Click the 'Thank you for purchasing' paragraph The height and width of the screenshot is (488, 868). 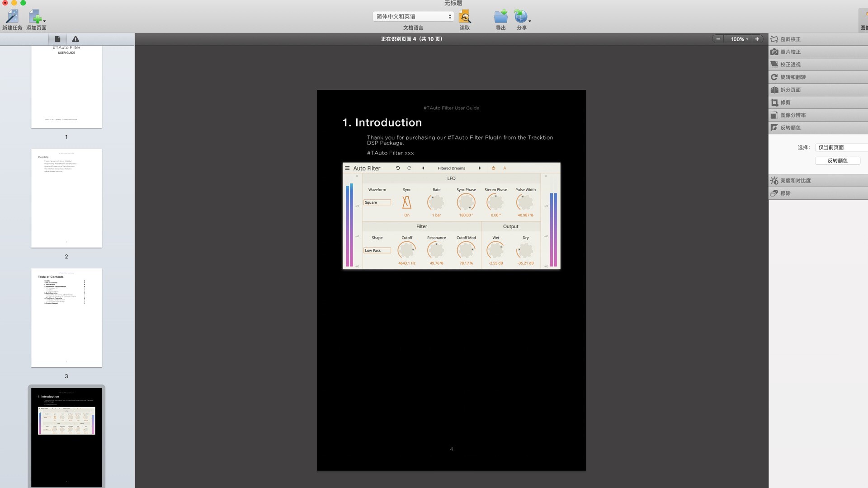click(x=460, y=140)
